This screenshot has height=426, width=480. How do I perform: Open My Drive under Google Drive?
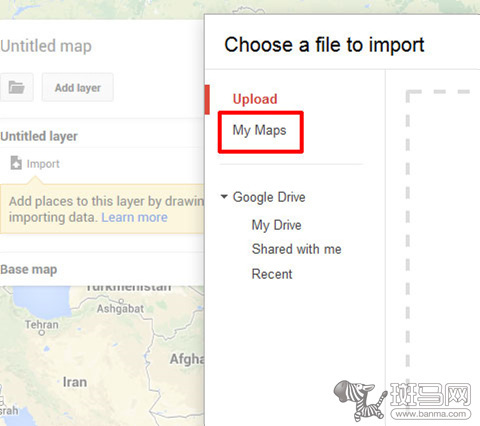coord(276,225)
